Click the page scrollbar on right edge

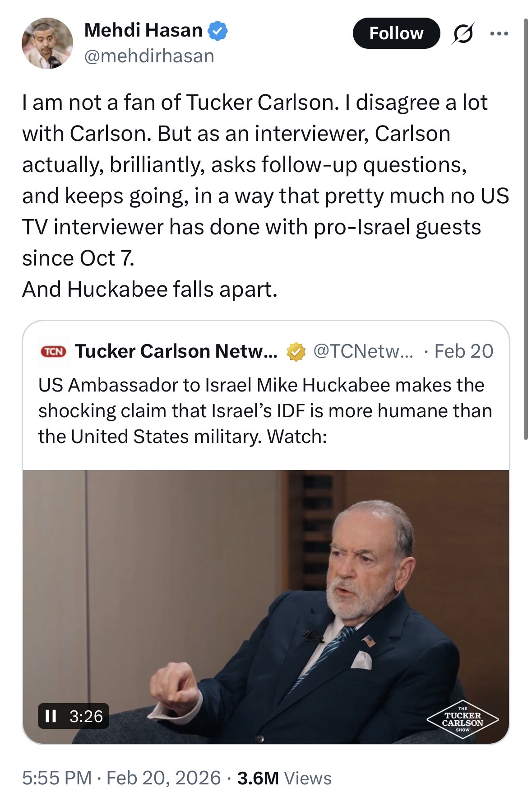coord(525,226)
